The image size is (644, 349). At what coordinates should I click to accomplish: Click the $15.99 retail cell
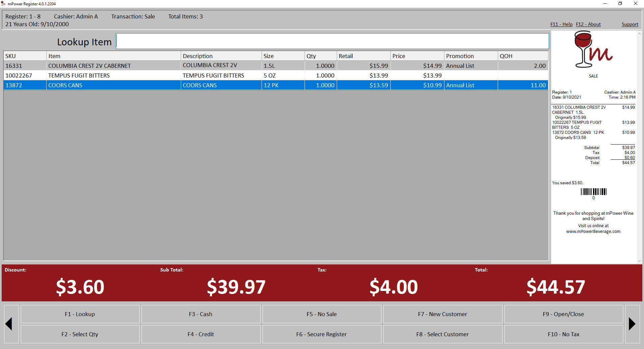(364, 66)
